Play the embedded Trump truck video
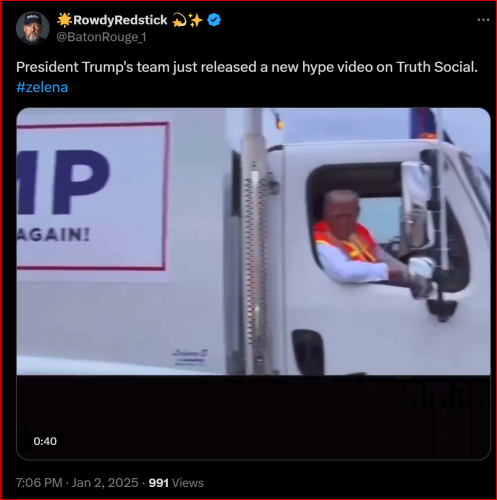This screenshot has height=500, width=497. 253,284
